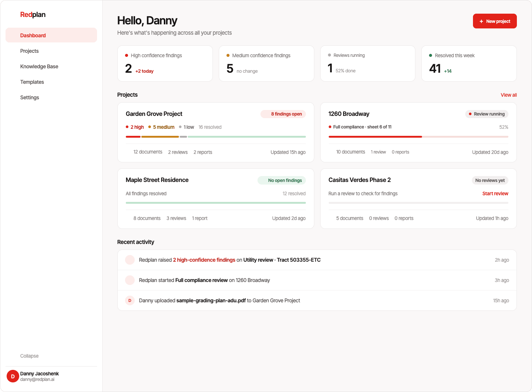Click the D avatar beside the sample-grading-plan upload

(130, 300)
